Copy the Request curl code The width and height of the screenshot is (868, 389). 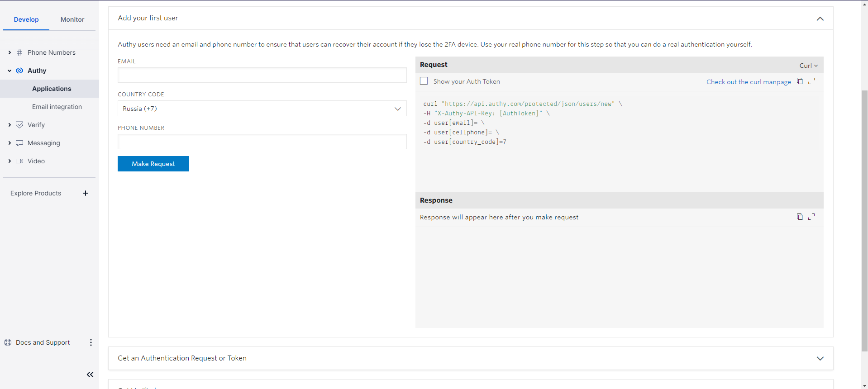click(x=800, y=81)
